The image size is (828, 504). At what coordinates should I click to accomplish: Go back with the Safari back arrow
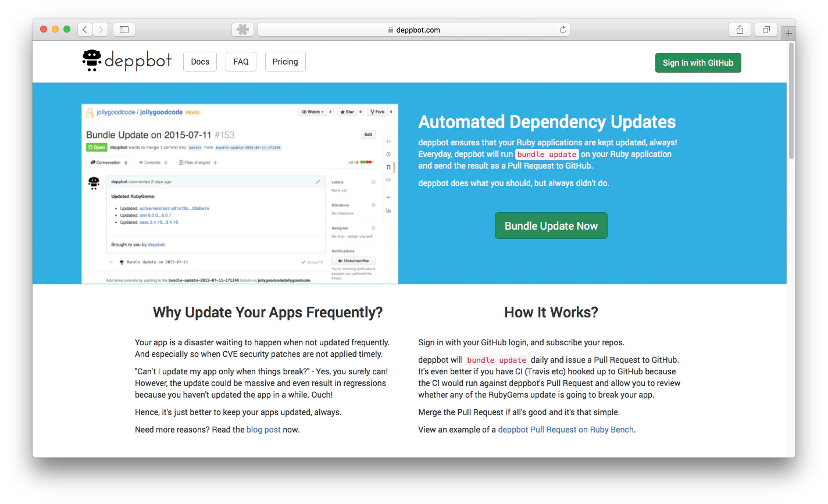85,30
